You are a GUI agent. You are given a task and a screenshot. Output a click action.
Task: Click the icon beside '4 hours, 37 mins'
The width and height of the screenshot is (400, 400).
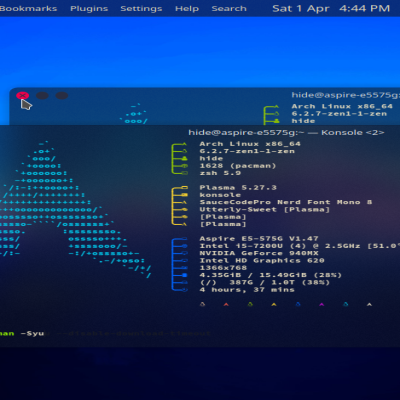[184, 290]
